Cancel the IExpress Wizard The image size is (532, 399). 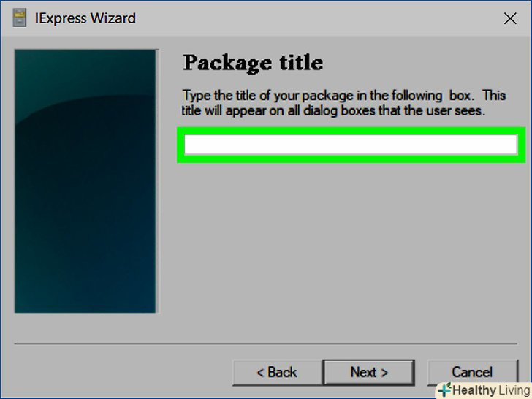472,373
